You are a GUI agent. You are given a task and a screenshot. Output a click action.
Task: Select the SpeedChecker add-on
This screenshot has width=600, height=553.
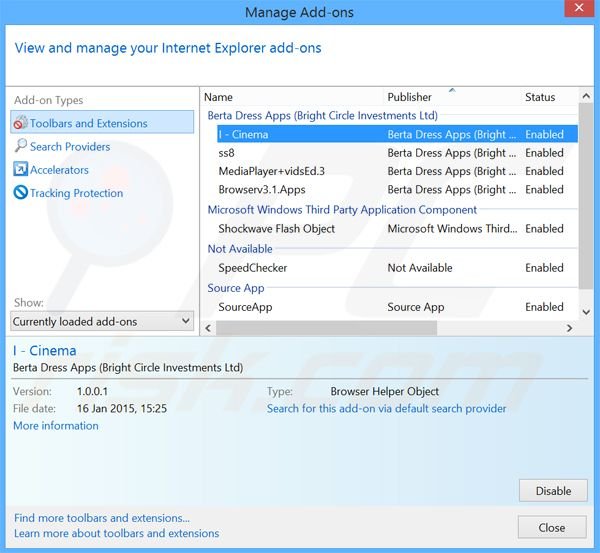point(397,268)
